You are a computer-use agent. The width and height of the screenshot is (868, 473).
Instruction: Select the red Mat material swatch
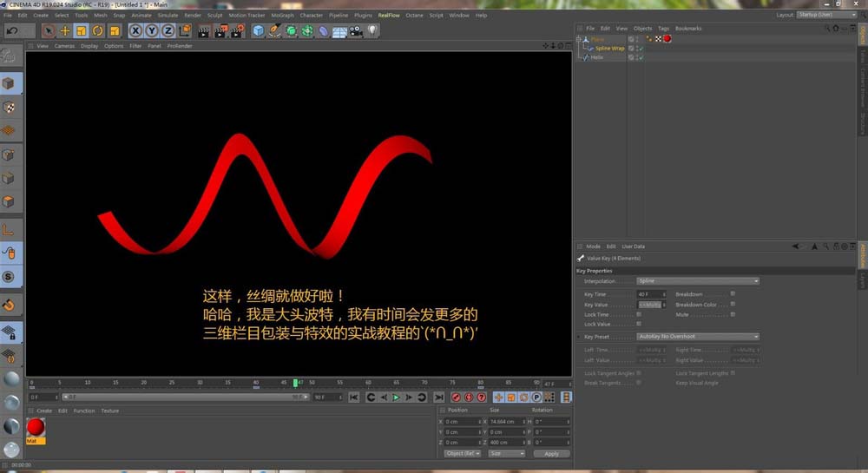click(x=36, y=427)
